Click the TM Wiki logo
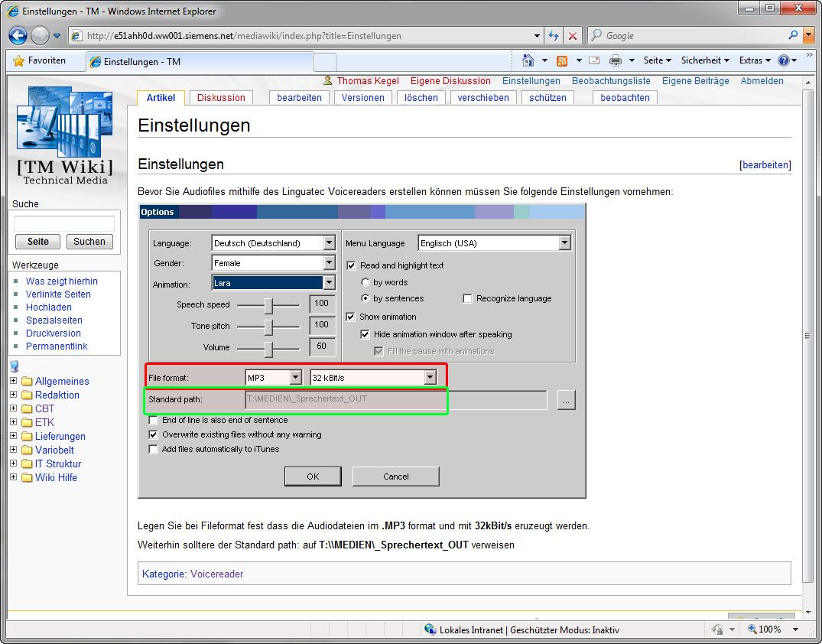Image resolution: width=822 pixels, height=644 pixels. (x=65, y=135)
